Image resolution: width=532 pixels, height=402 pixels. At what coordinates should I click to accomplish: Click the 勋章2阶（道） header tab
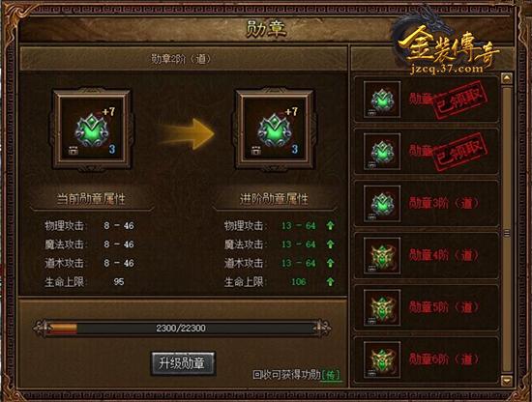pos(183,59)
